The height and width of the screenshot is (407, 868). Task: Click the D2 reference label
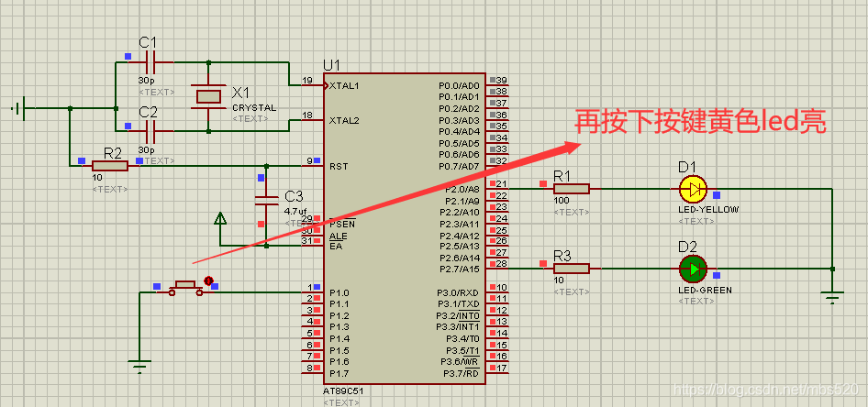(687, 247)
